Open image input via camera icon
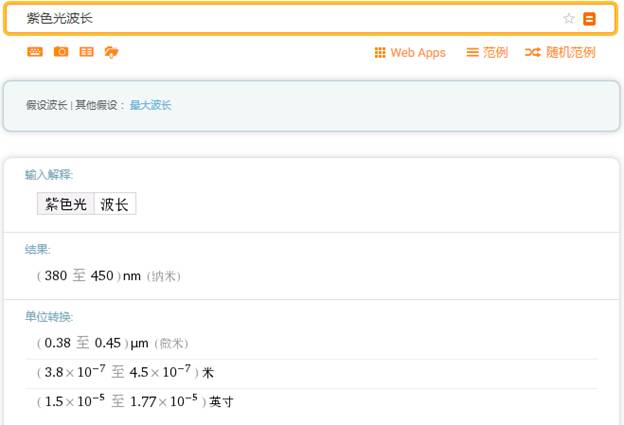Viewport: 624px width, 425px height. coord(61,52)
